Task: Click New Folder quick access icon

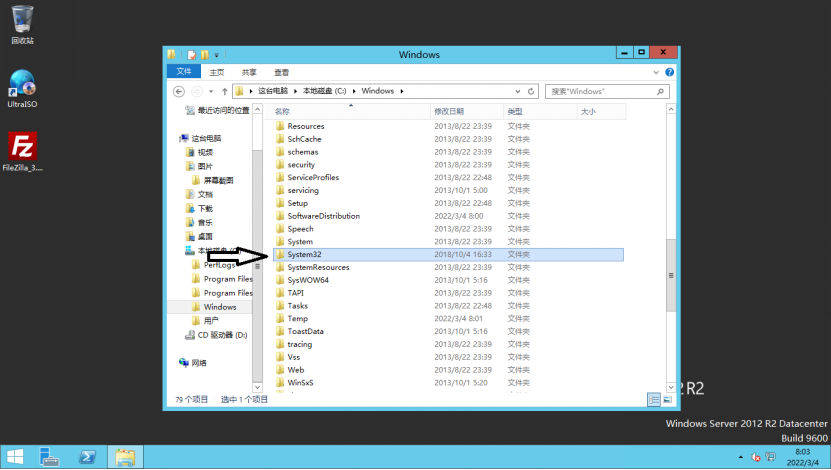Action: coord(205,55)
